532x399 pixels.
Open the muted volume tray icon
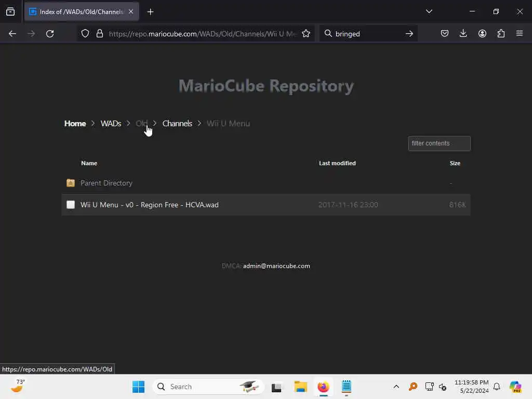tap(443, 387)
